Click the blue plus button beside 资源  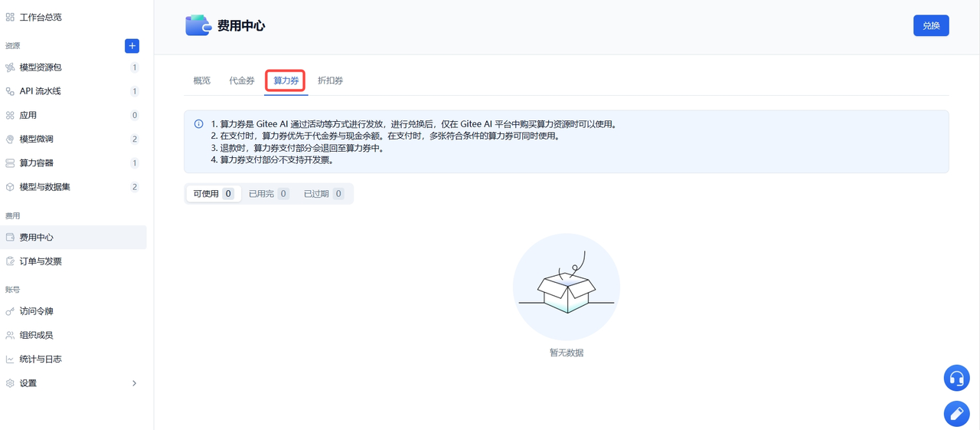pyautogui.click(x=132, y=46)
